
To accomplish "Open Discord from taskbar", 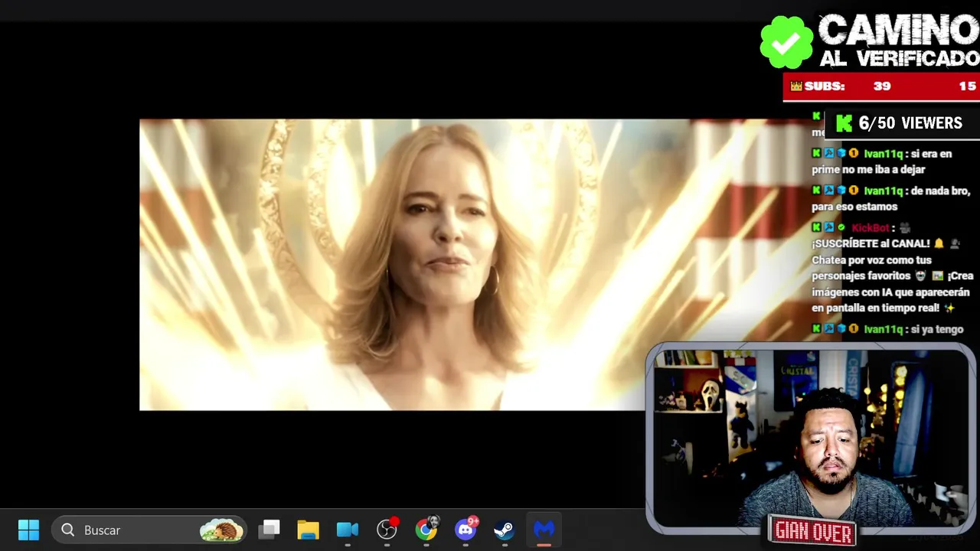I will pos(465,529).
